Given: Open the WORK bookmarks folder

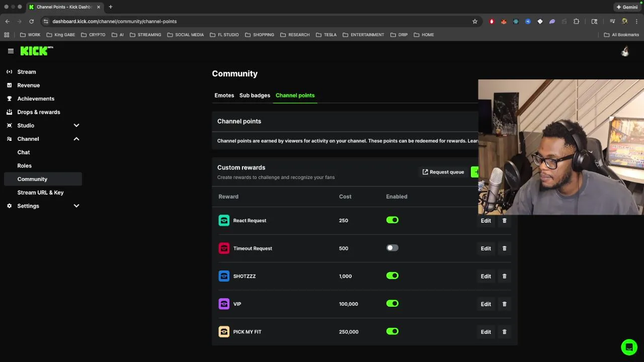Looking at the screenshot, I should [x=30, y=35].
